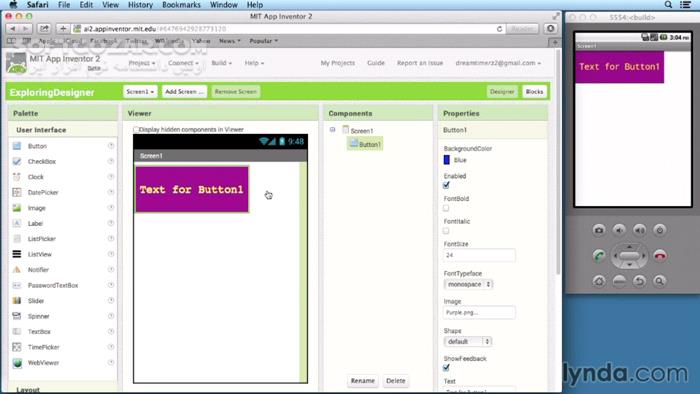This screenshot has width=700, height=394.
Task: Toggle the FontItalic checkbox
Action: (x=446, y=231)
